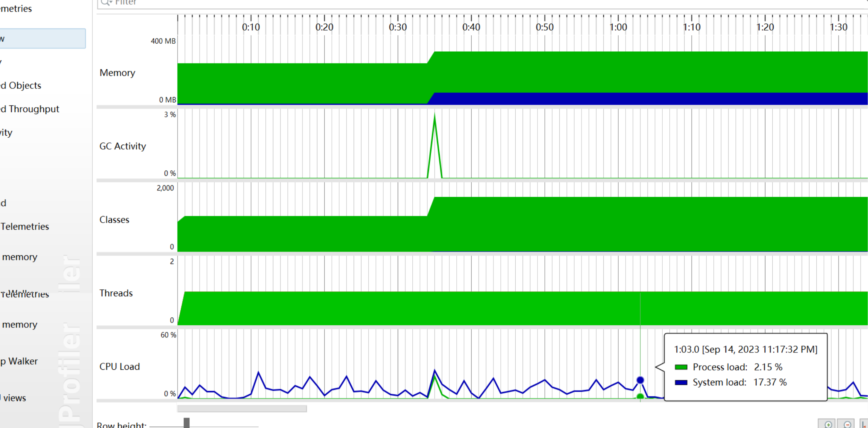Click the Classes telemetry row label
This screenshot has height=428, width=868.
click(x=114, y=220)
